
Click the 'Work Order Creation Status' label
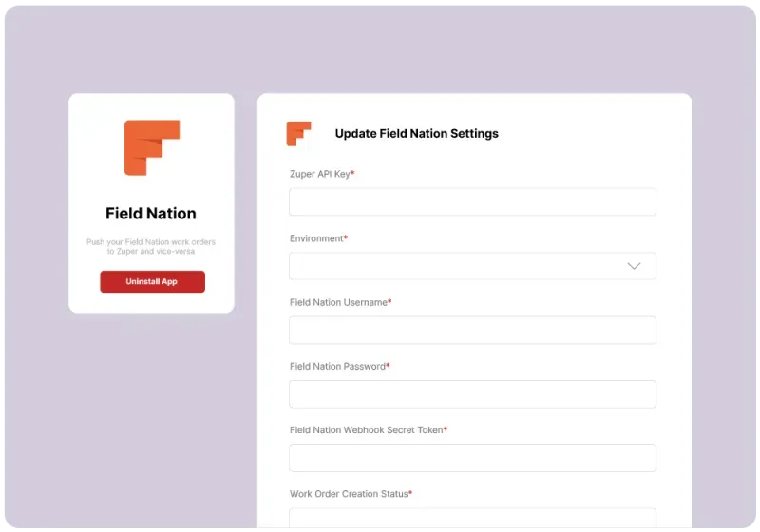tap(351, 494)
